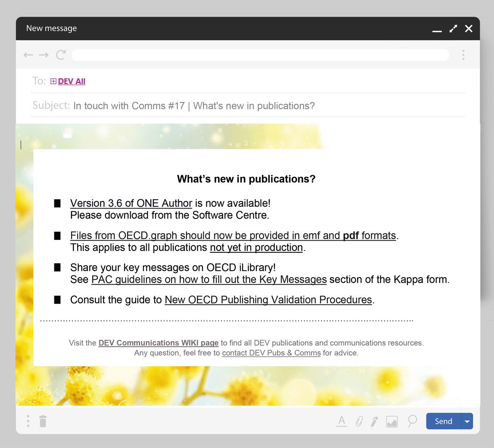The width and height of the screenshot is (494, 448).
Task: Open text formatting options via the A icon
Action: click(x=342, y=421)
